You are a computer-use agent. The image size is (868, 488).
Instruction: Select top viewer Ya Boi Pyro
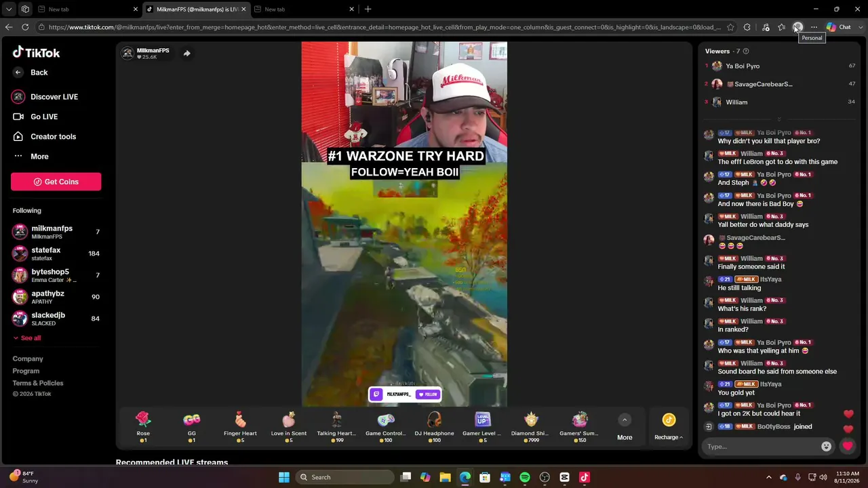pos(780,66)
